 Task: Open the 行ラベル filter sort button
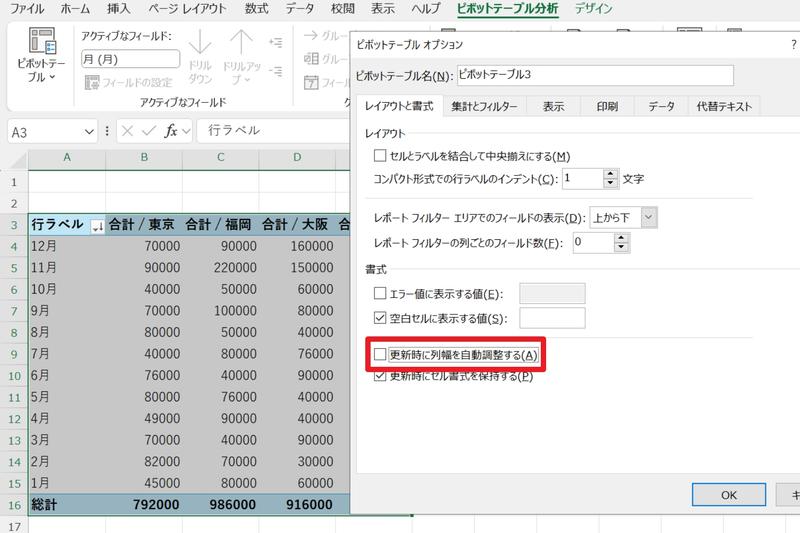(97, 226)
